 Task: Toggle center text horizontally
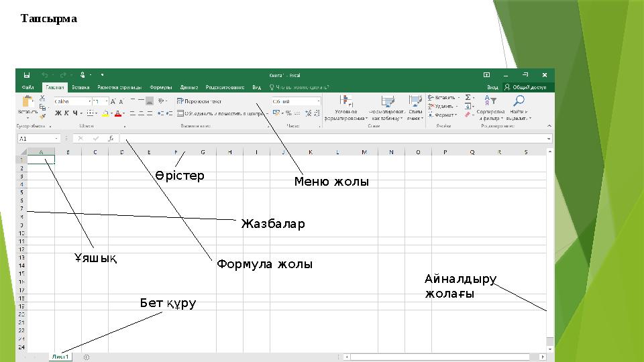(x=141, y=113)
